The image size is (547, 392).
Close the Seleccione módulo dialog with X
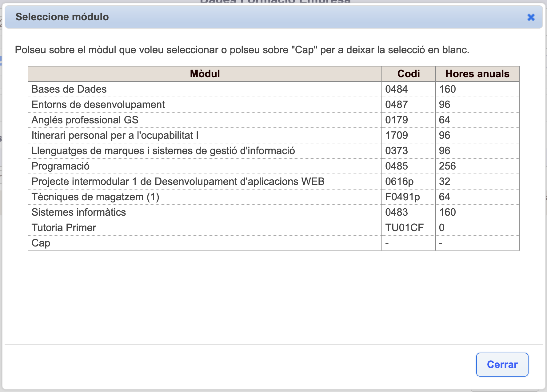[531, 17]
